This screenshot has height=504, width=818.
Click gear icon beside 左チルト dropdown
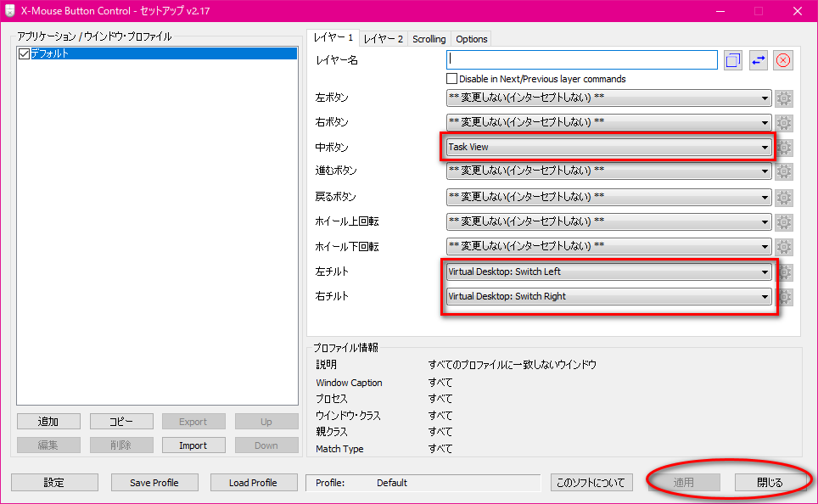[784, 272]
